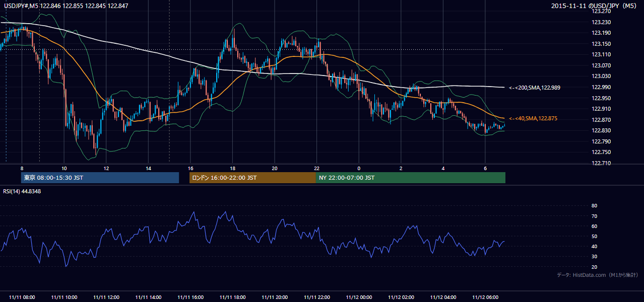
Task: Click the hour label 18 under the price chart
Action: 232,168
